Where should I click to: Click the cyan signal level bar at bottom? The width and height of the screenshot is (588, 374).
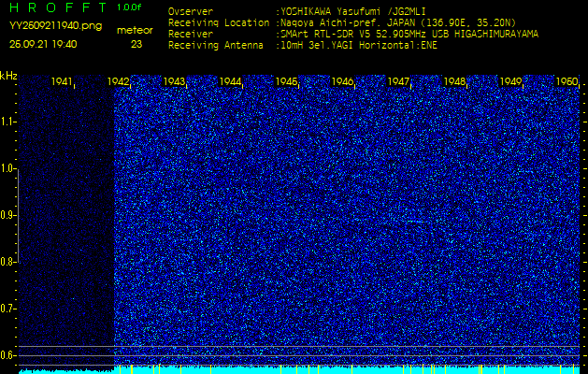pos(299,370)
